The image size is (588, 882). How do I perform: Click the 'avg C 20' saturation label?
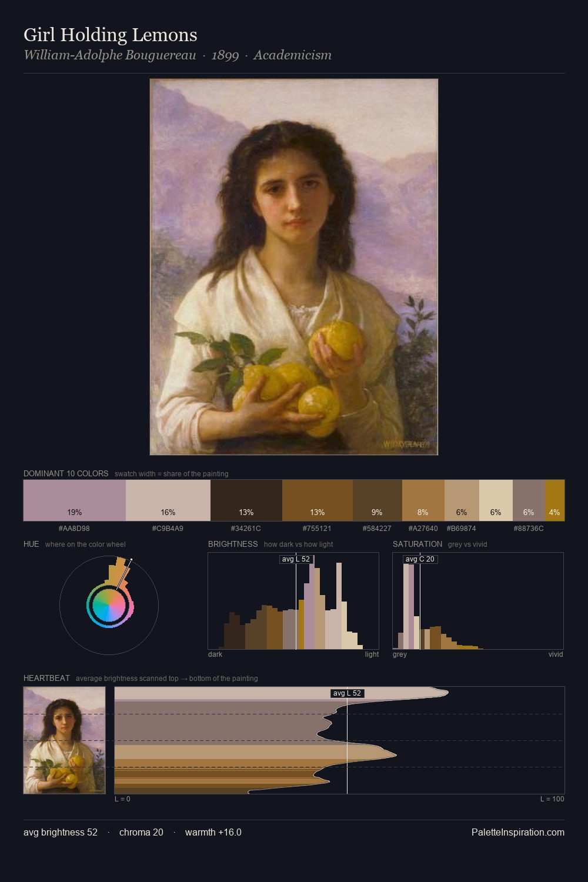coord(420,559)
